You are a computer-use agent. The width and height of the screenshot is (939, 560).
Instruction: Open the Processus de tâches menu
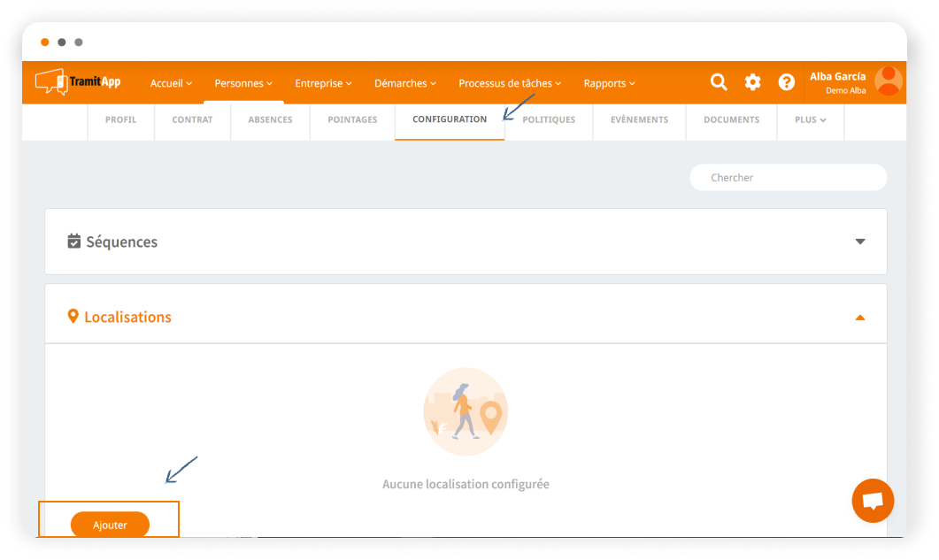[x=510, y=83]
